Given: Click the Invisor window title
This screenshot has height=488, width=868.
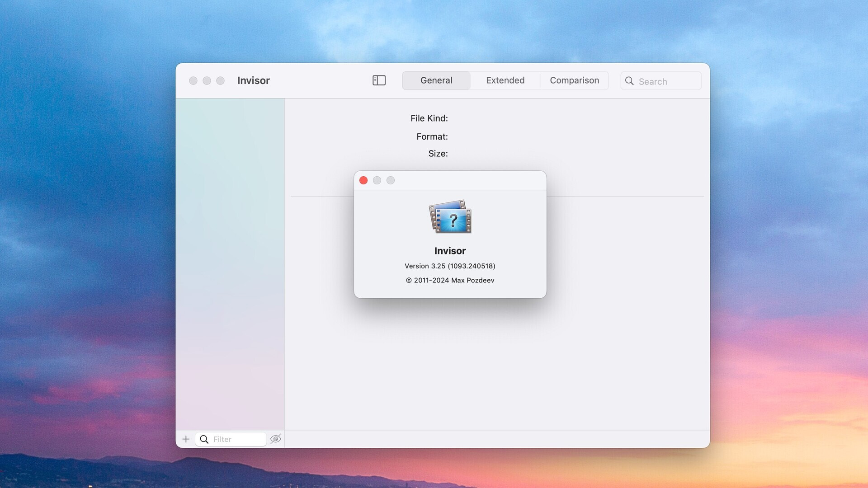Looking at the screenshot, I should pyautogui.click(x=253, y=80).
